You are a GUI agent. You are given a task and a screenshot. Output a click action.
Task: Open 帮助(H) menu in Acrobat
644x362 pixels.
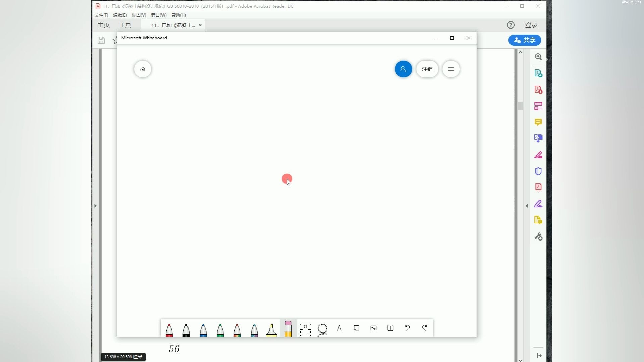tap(179, 15)
